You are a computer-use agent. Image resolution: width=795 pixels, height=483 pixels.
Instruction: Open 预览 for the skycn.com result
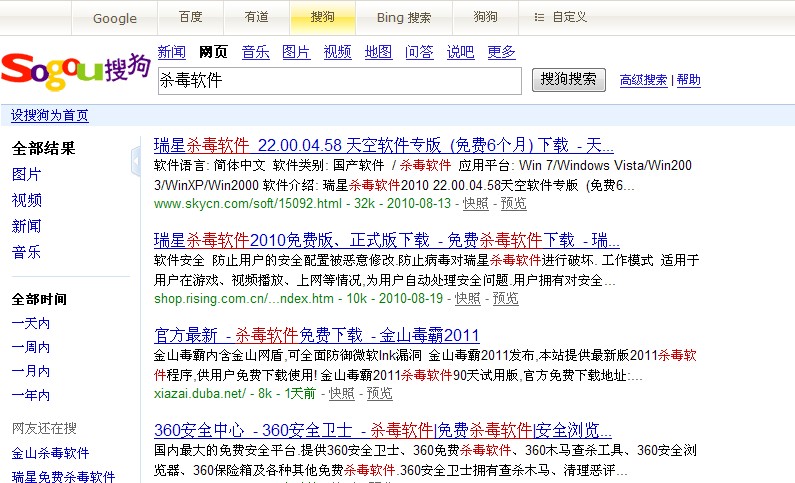click(x=514, y=204)
